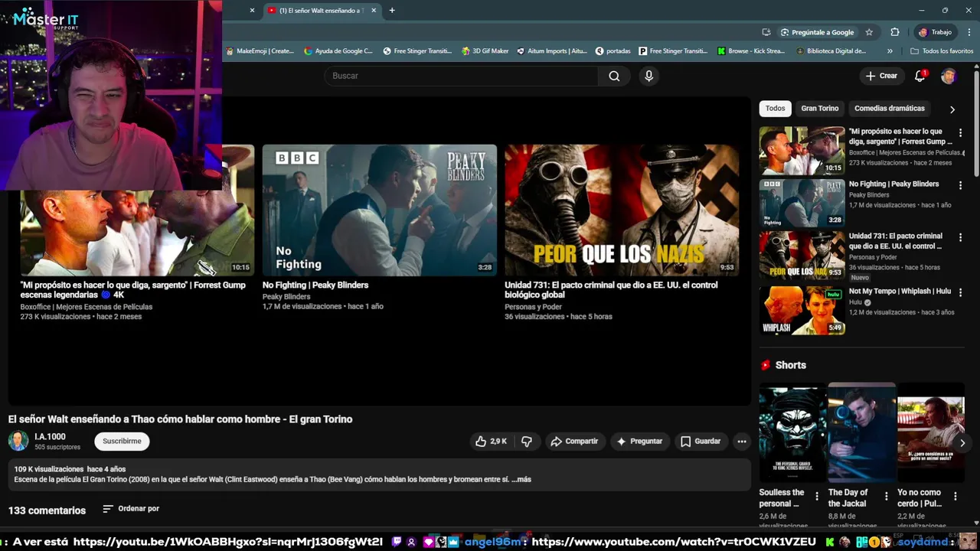Open Ordenar por comments sorting
Image resolution: width=980 pixels, height=551 pixels.
(131, 509)
